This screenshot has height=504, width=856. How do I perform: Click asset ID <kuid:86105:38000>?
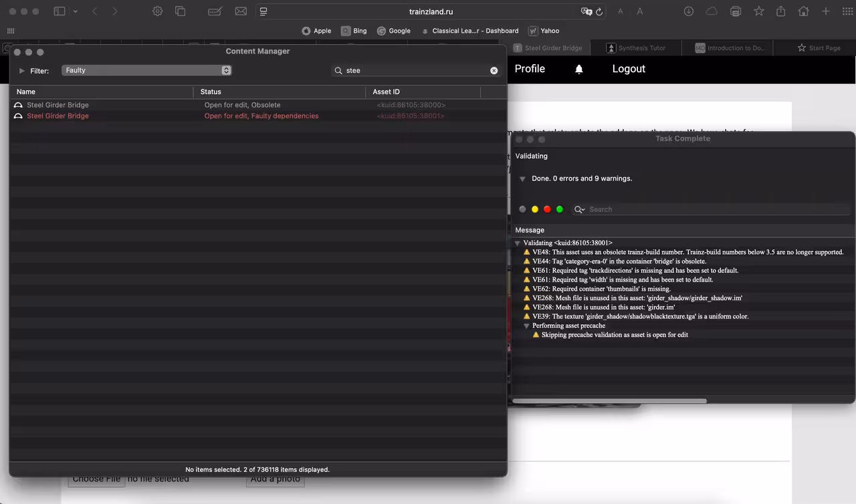[x=411, y=105]
